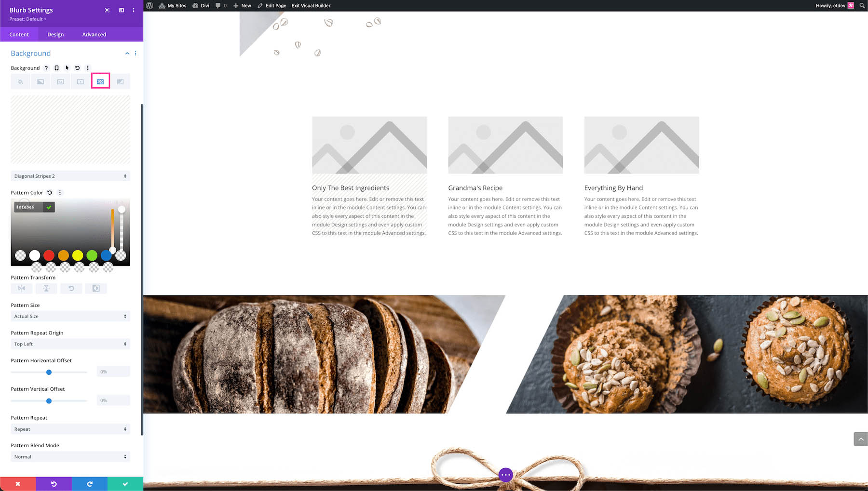Click Exit Visual Builder
Screen dimensions: 868x491
coord(311,6)
